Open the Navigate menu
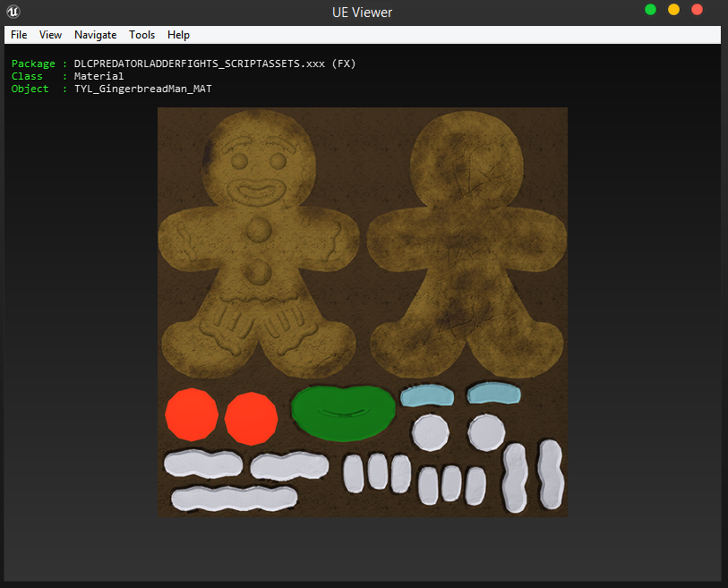The height and width of the screenshot is (588, 728). [x=95, y=35]
